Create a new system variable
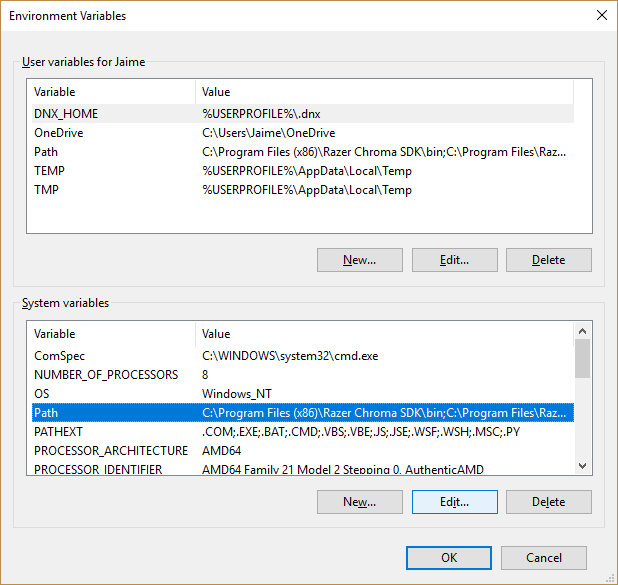Screen dimensions: 618x585 [359, 502]
